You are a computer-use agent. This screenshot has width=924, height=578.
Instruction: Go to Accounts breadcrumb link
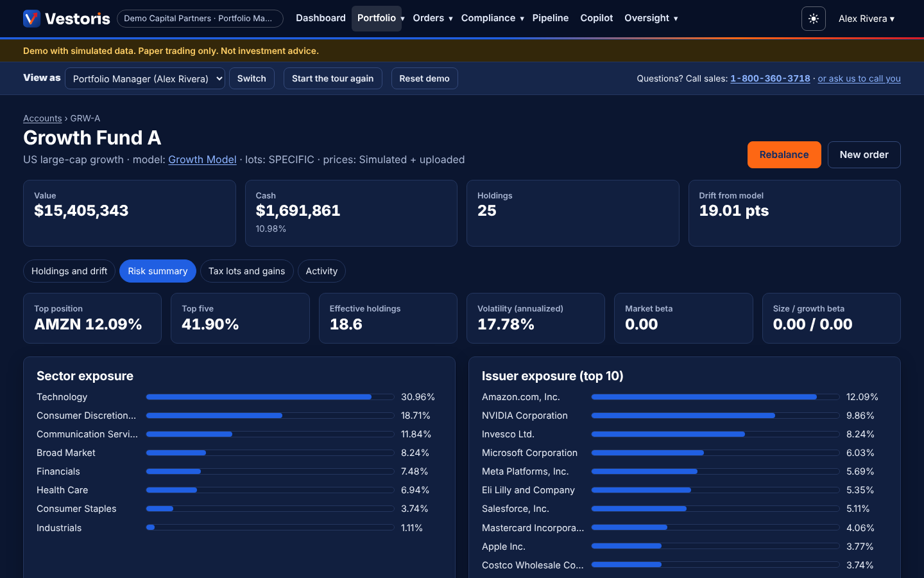point(42,118)
